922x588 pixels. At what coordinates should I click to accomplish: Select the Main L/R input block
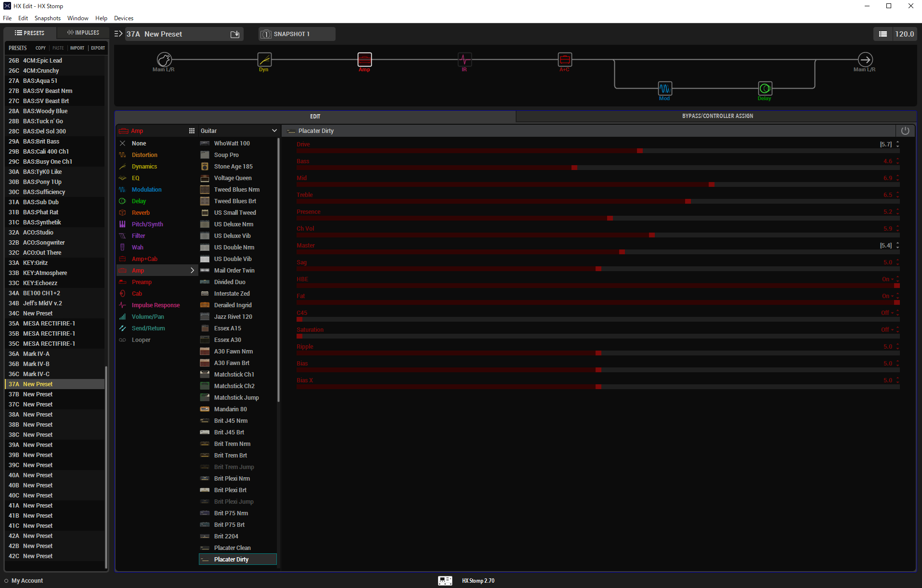164,60
